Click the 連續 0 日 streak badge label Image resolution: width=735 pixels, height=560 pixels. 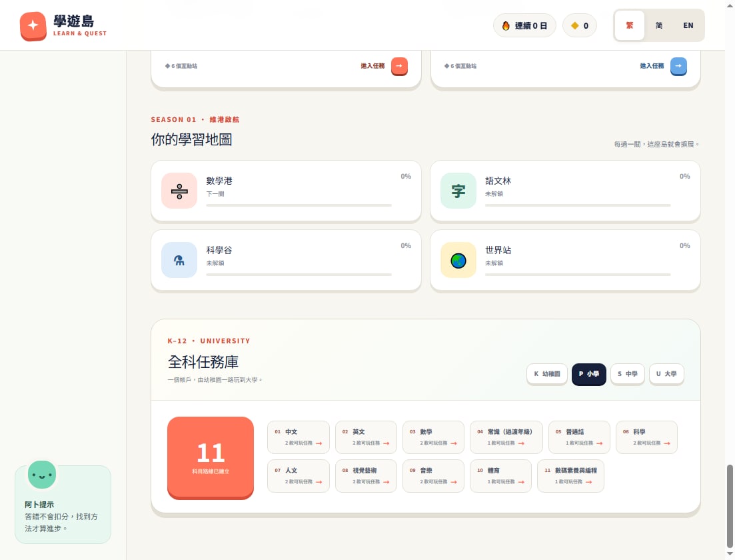pyautogui.click(x=531, y=26)
